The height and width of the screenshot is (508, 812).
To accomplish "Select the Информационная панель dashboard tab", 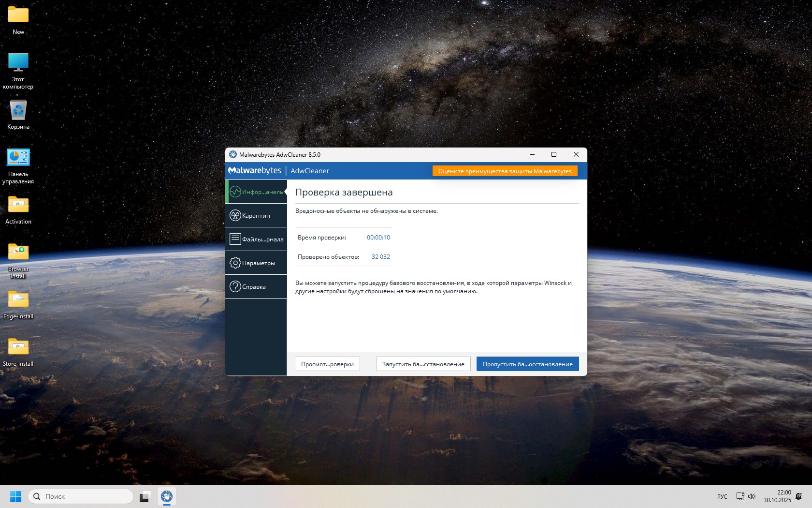I will point(256,192).
